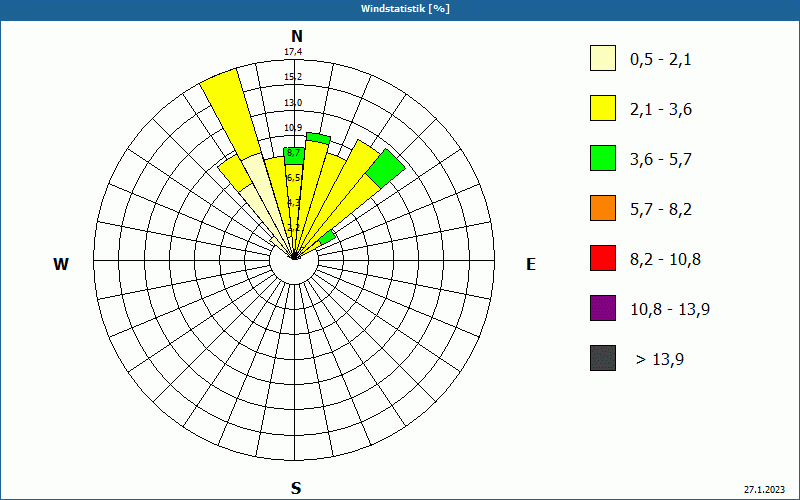Click the S compass label
Viewport: 800px width, 500px height.
point(296,488)
